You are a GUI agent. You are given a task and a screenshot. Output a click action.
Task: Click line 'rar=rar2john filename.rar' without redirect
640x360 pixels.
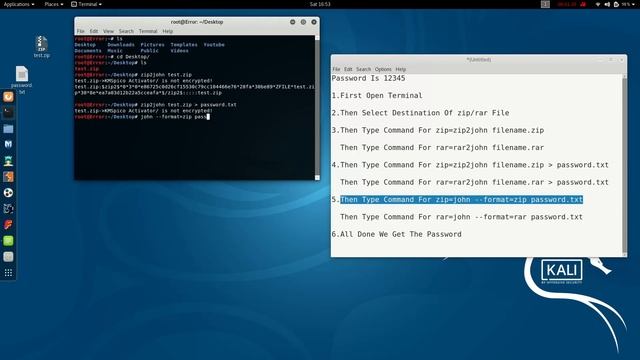pyautogui.click(x=442, y=147)
